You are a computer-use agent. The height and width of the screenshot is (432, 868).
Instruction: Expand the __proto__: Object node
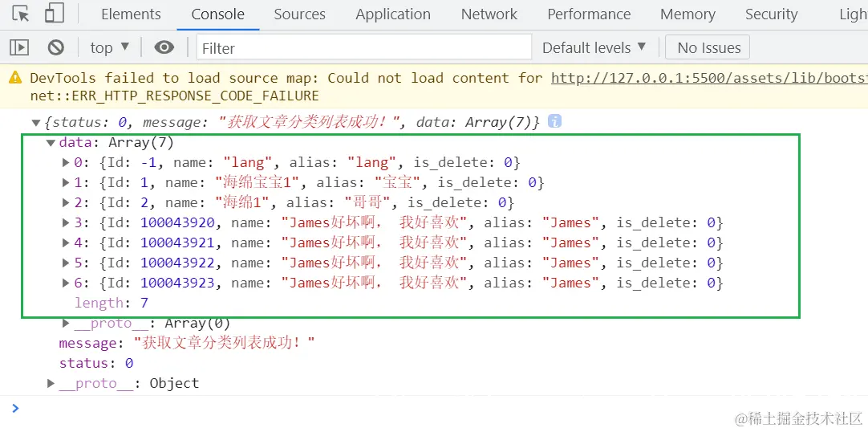coord(51,383)
